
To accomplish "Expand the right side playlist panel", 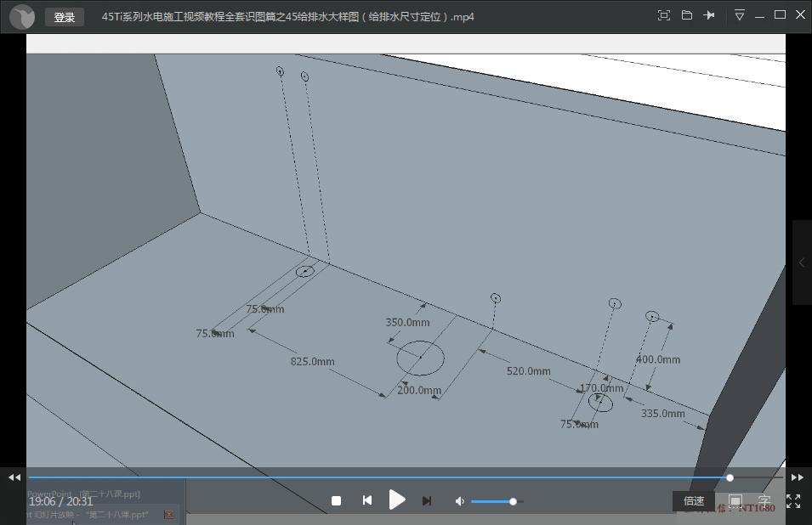I will point(802,262).
